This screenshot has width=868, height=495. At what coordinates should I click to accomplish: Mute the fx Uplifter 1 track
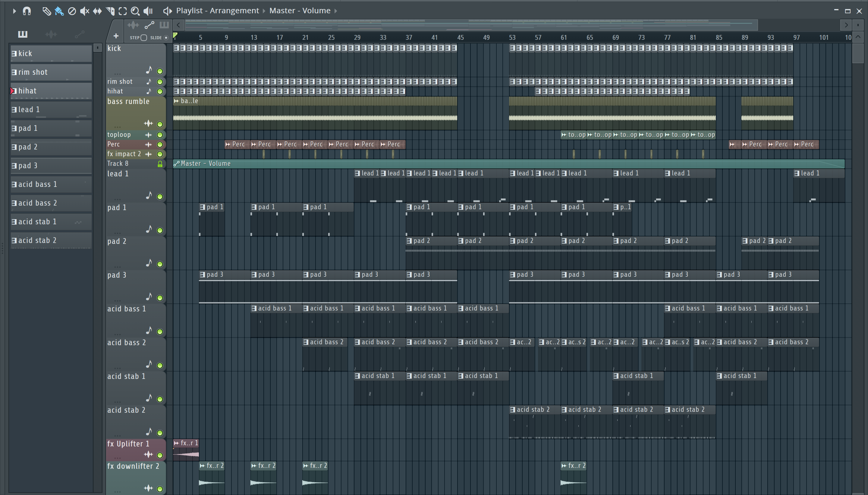[160, 455]
